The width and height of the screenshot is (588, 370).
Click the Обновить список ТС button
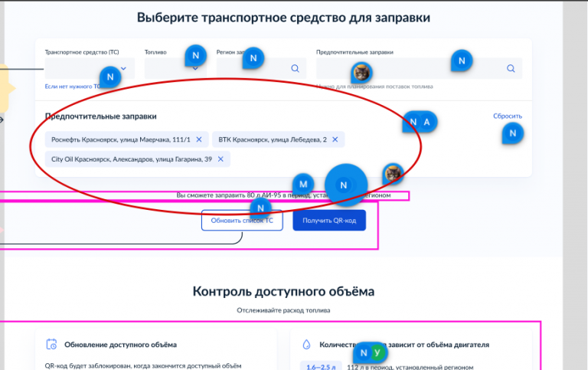coord(242,221)
